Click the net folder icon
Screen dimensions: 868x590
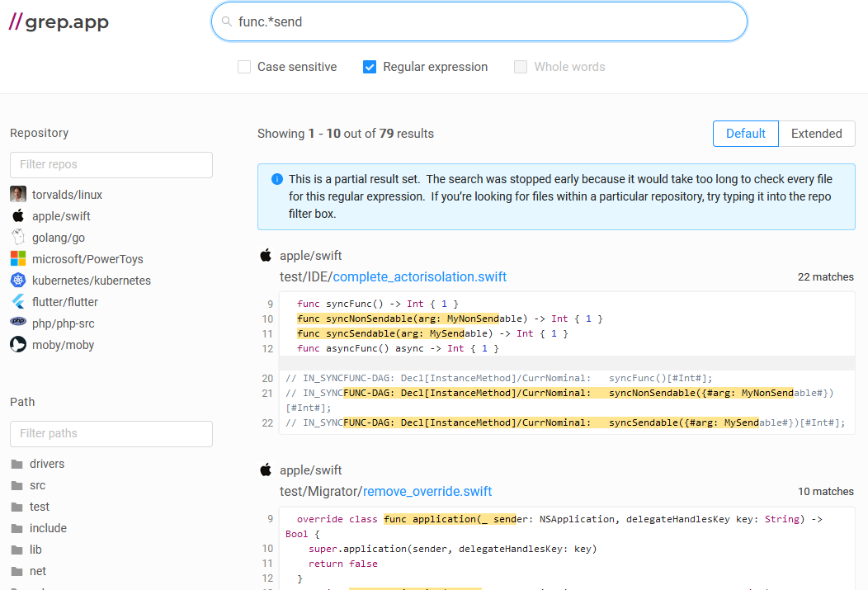(x=17, y=571)
